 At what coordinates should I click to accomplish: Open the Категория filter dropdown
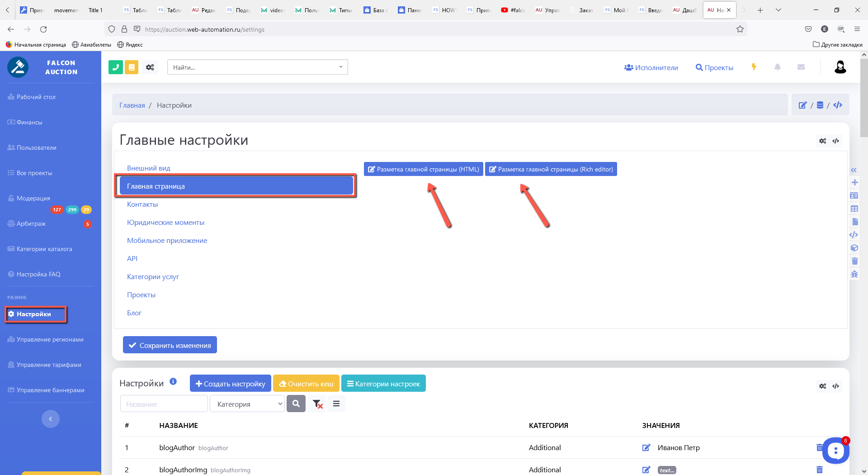[247, 404]
